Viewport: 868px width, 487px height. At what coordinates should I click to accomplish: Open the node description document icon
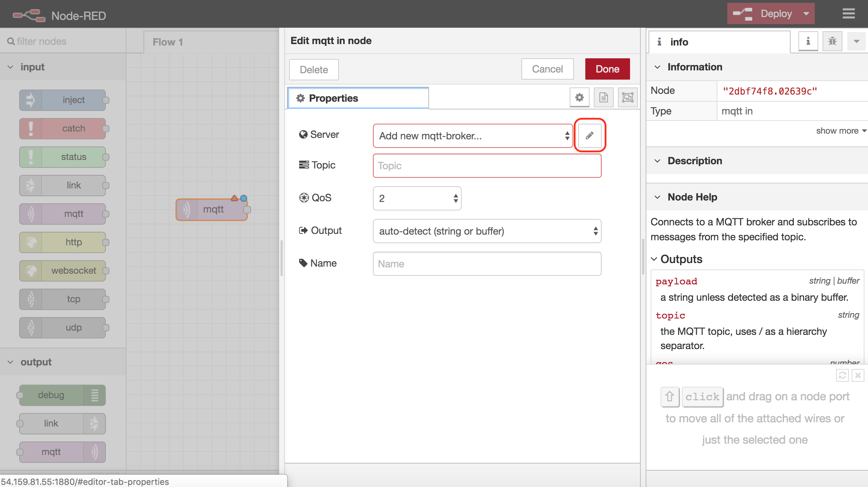click(x=603, y=97)
